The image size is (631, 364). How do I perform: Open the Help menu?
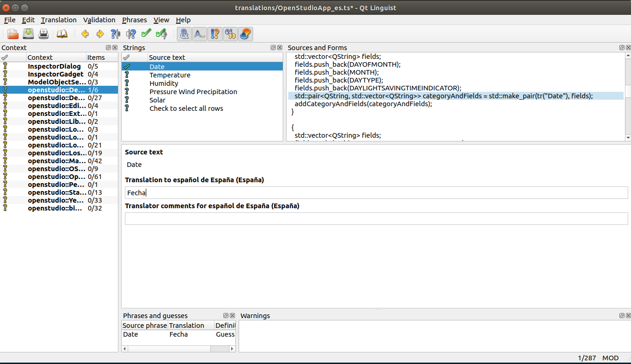183,20
